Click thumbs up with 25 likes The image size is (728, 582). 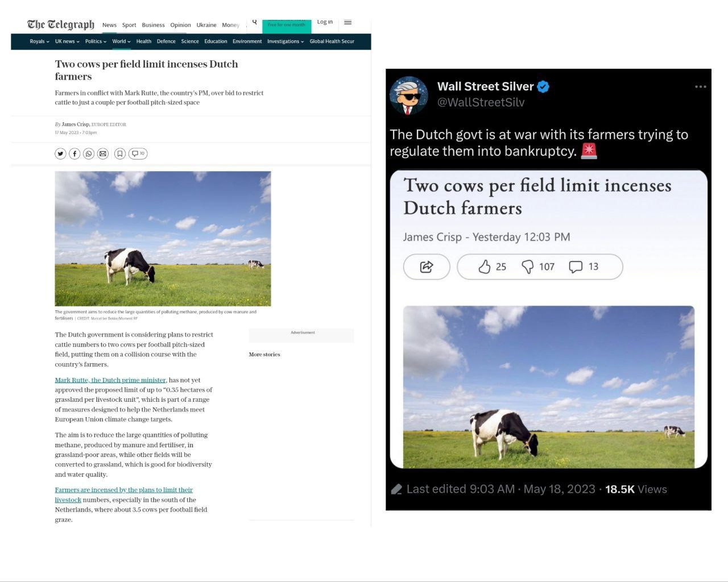pos(492,267)
